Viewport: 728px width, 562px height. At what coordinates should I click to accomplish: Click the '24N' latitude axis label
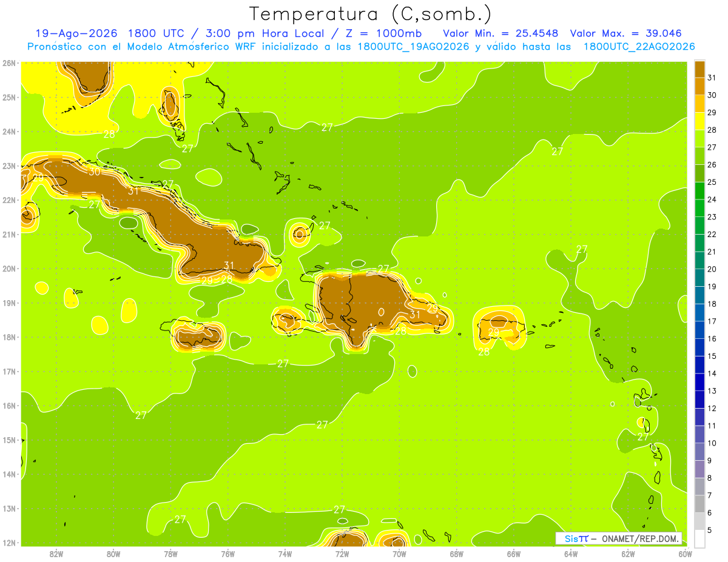(8, 131)
